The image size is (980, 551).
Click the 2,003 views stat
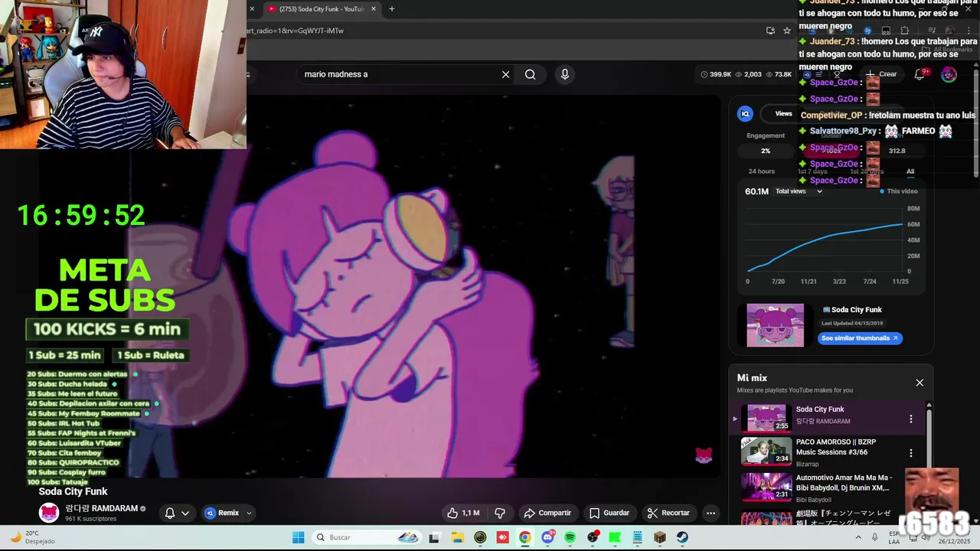tap(748, 74)
